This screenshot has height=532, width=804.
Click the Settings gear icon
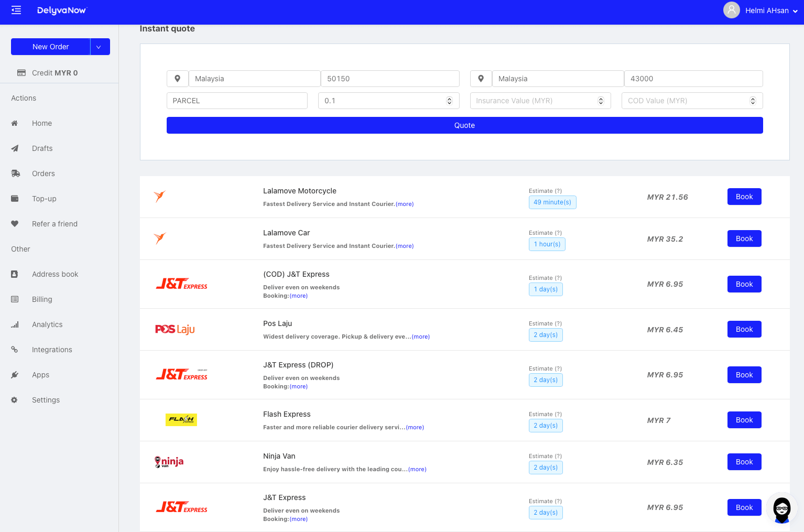15,400
